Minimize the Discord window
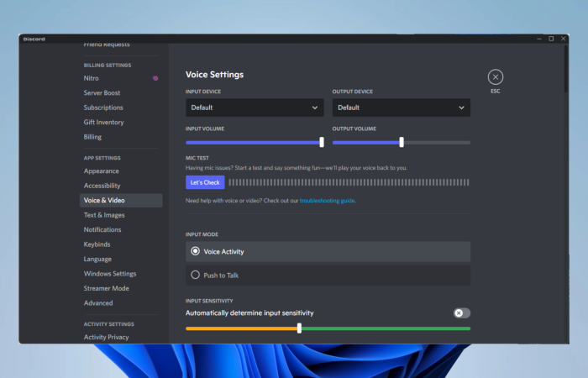588x378 pixels. coord(539,39)
